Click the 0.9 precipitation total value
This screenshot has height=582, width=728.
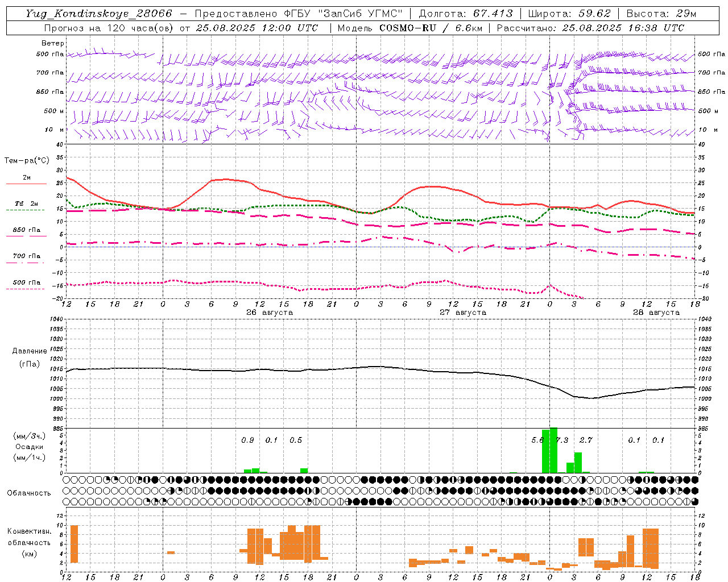[247, 440]
